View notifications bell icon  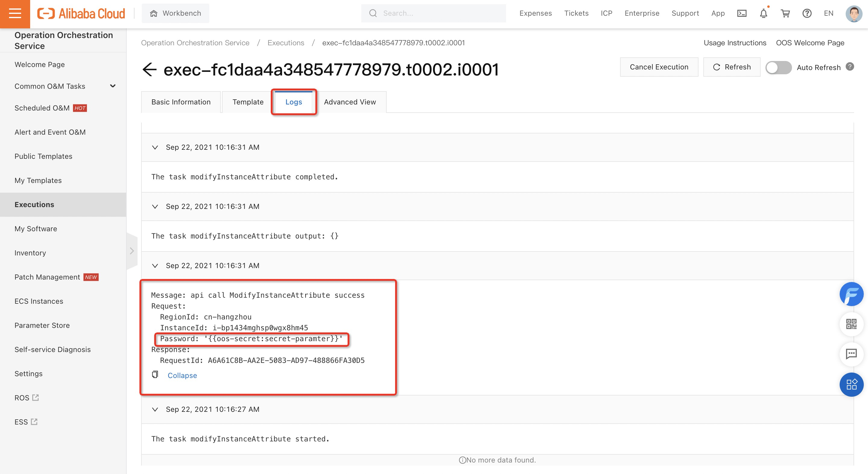(764, 14)
